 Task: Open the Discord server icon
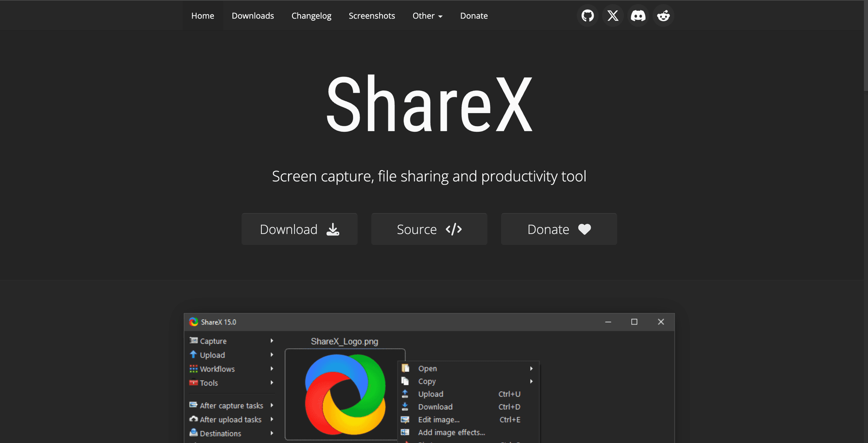click(638, 16)
